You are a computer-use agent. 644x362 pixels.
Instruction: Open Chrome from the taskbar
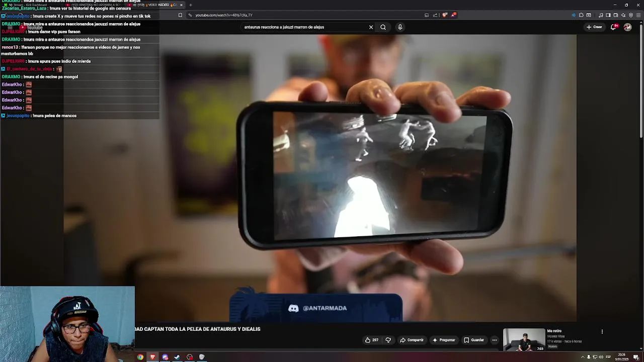click(140, 357)
